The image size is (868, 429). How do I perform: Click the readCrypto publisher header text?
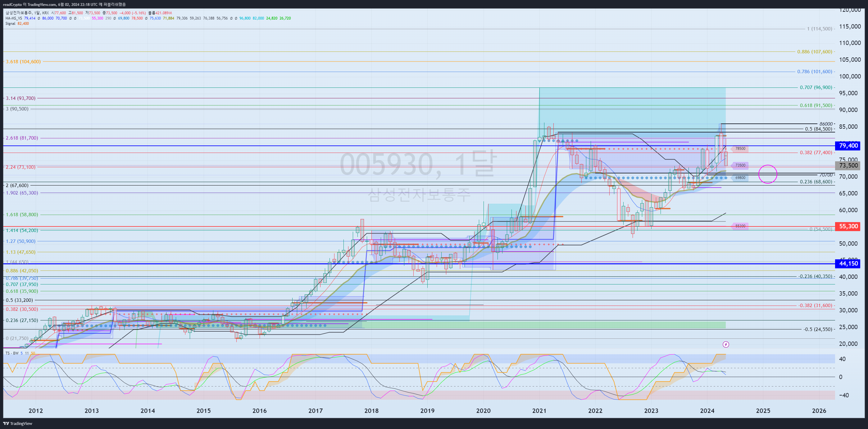[64, 4]
